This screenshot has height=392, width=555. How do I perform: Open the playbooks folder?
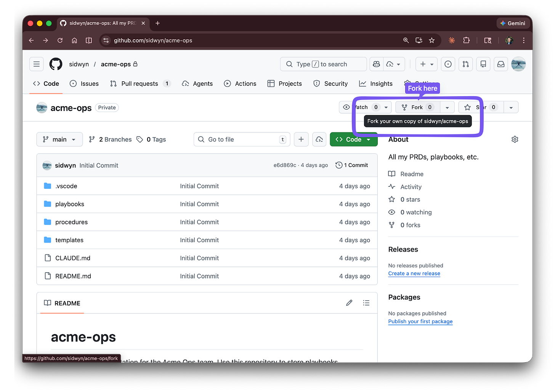70,204
